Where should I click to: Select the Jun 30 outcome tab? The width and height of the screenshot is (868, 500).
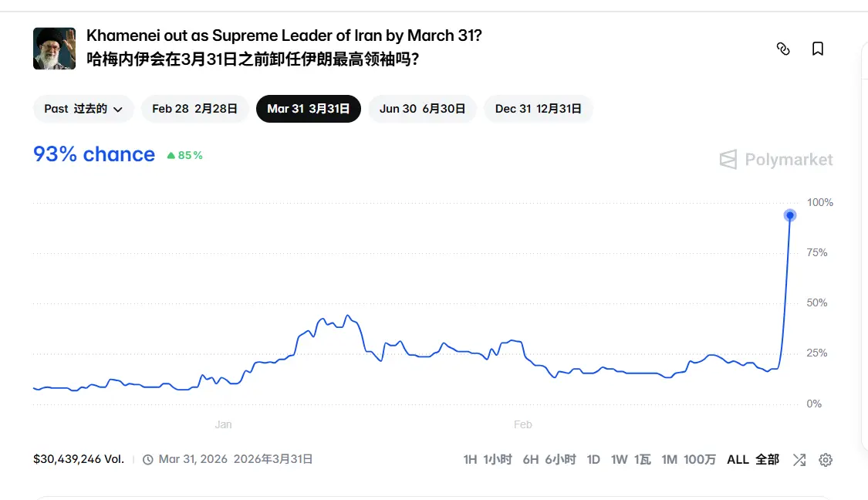click(422, 109)
